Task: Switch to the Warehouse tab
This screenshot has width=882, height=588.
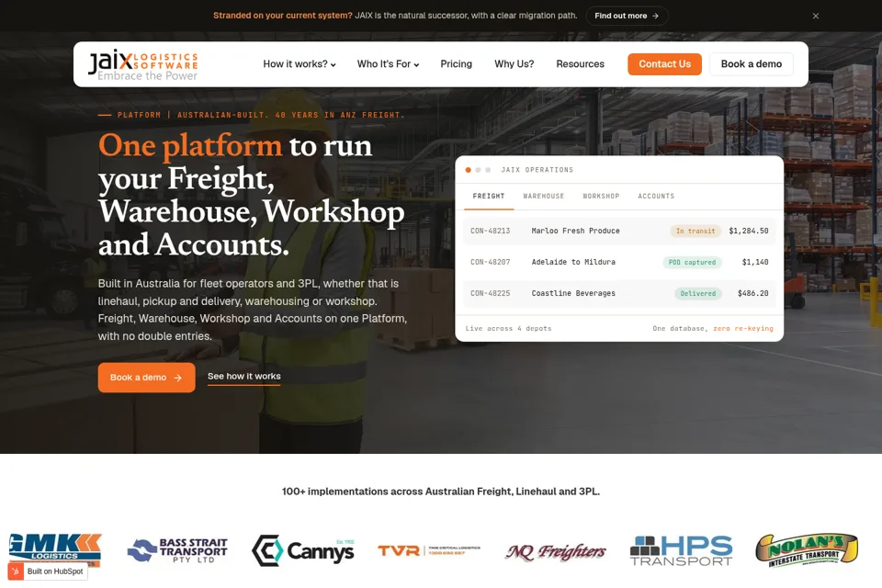Action: 543,197
